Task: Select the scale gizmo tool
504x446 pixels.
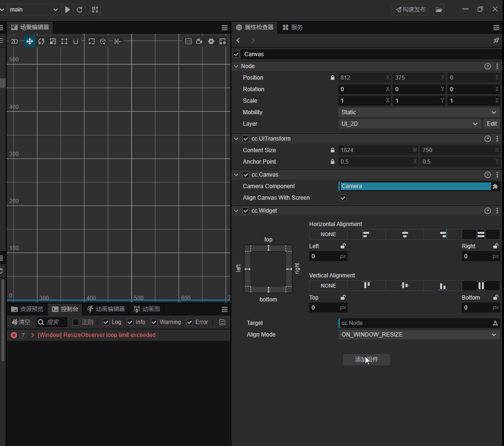Action: tap(53, 41)
